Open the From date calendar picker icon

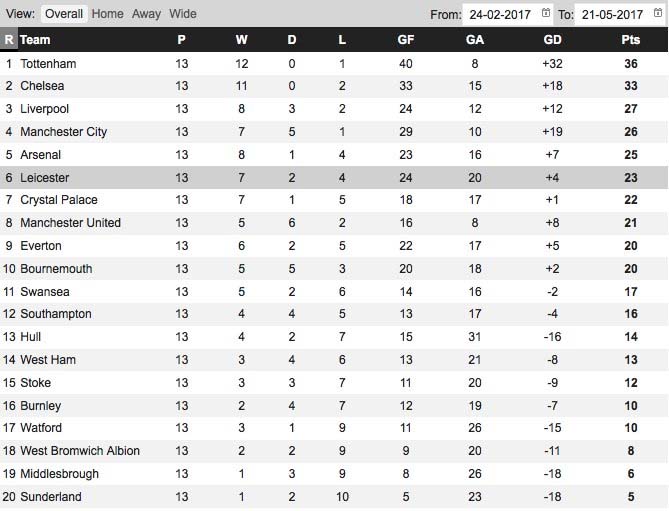click(546, 14)
